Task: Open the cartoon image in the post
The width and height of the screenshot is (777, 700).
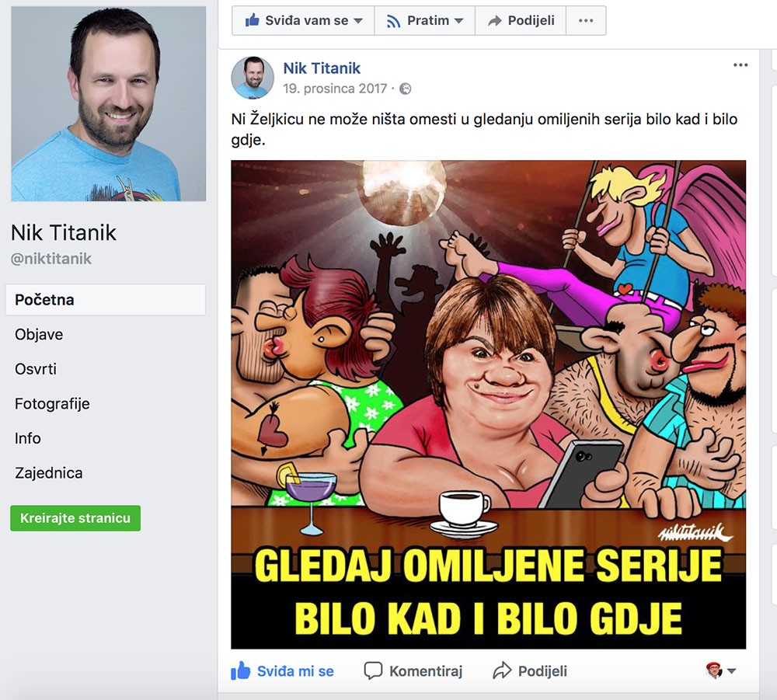Action: click(488, 404)
